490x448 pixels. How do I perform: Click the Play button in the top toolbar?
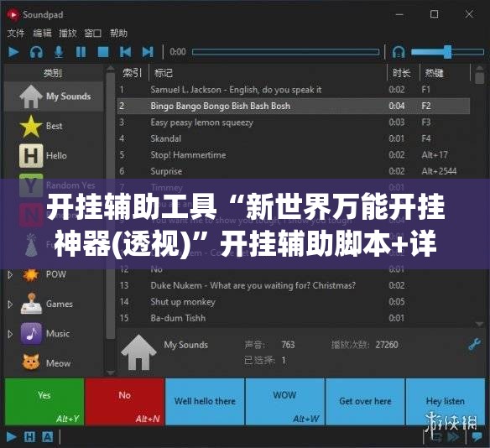[x=13, y=52]
